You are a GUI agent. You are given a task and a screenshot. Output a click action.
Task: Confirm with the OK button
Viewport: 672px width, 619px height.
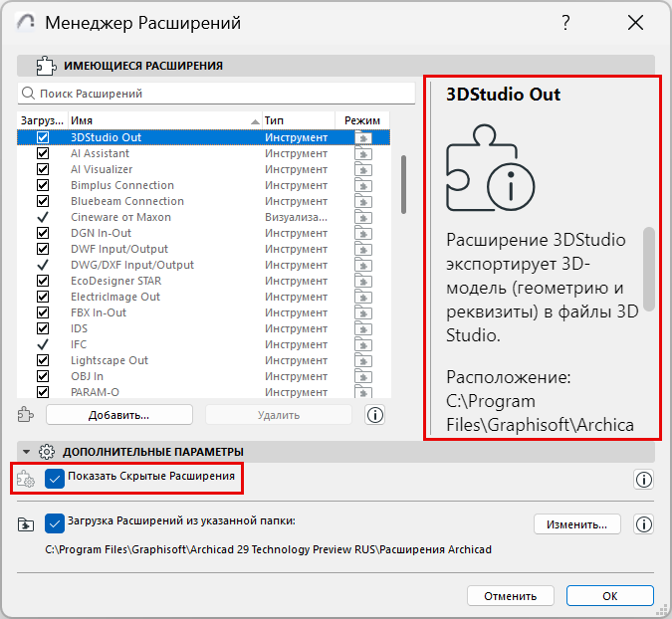point(610,596)
